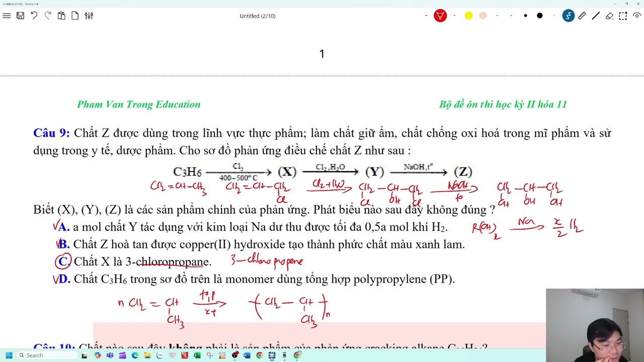Select the eraser tool
The width and height of the screenshot is (644, 362).
[609, 16]
